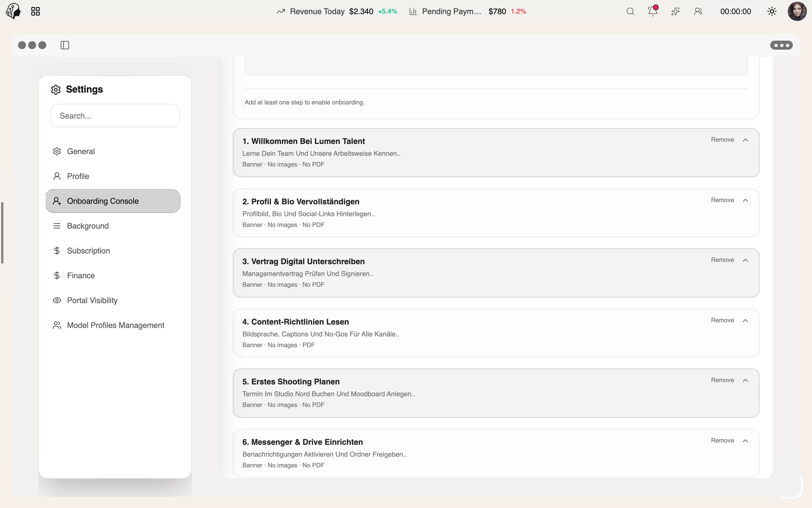Remove step Content-Richtlinien Lesen

[722, 320]
